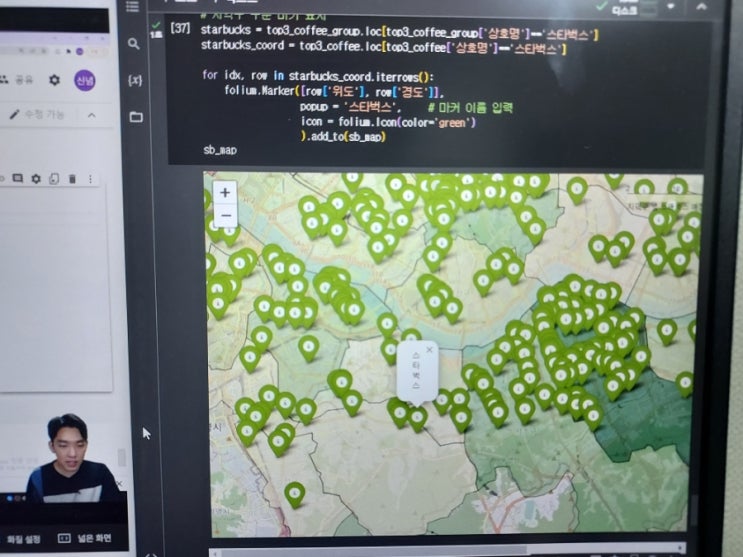
Task: Open the 수정 가능 editing mode dropdown
Action: [x=37, y=114]
